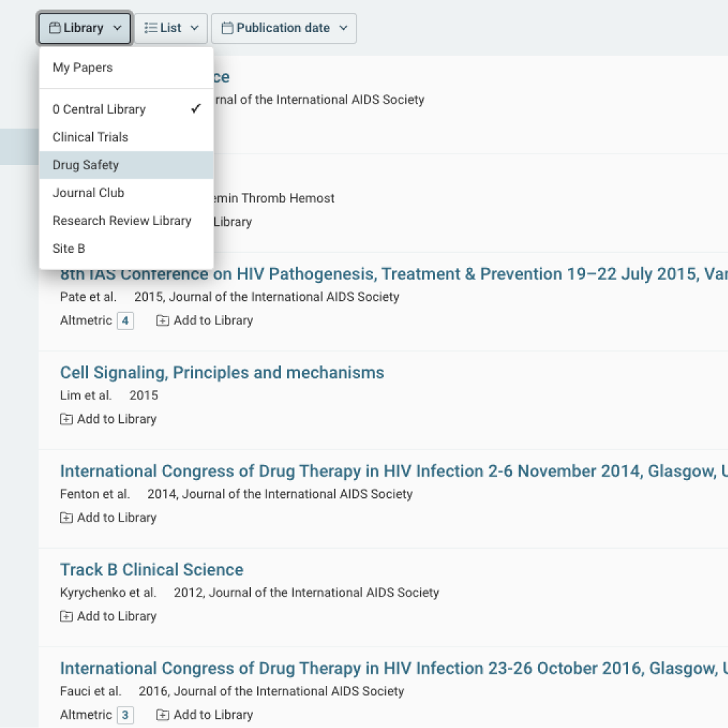This screenshot has width=728, height=728.
Task: Switch to Clinical Trials library
Action: 91,137
